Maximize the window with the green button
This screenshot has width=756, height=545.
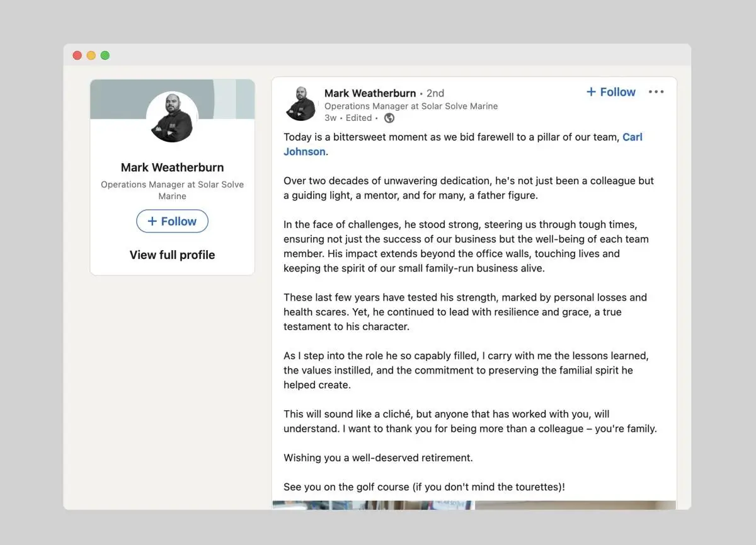(105, 55)
